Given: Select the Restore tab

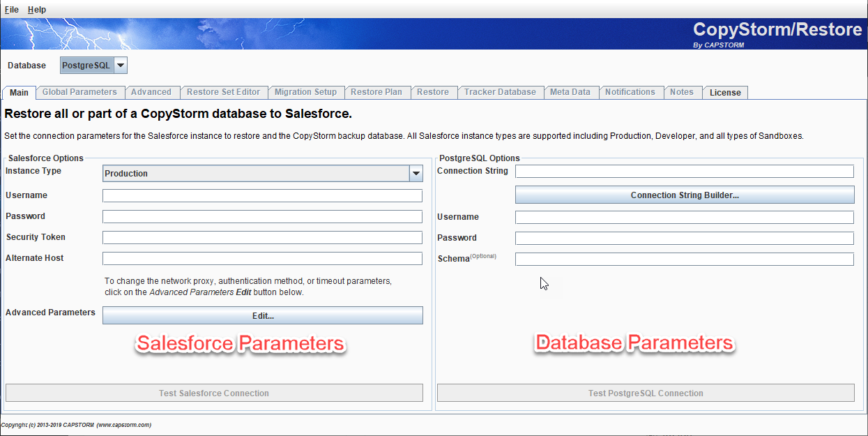Looking at the screenshot, I should point(433,92).
